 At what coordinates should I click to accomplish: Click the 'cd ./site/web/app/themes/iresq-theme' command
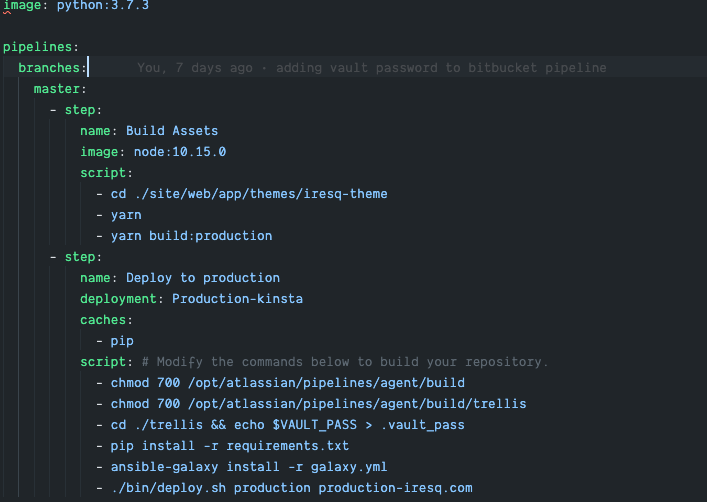[x=249, y=194]
